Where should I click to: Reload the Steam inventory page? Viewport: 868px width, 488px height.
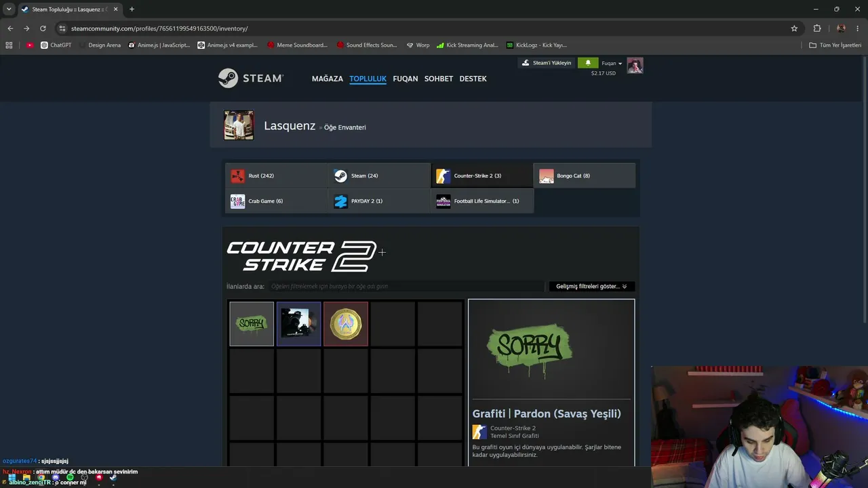(x=43, y=28)
